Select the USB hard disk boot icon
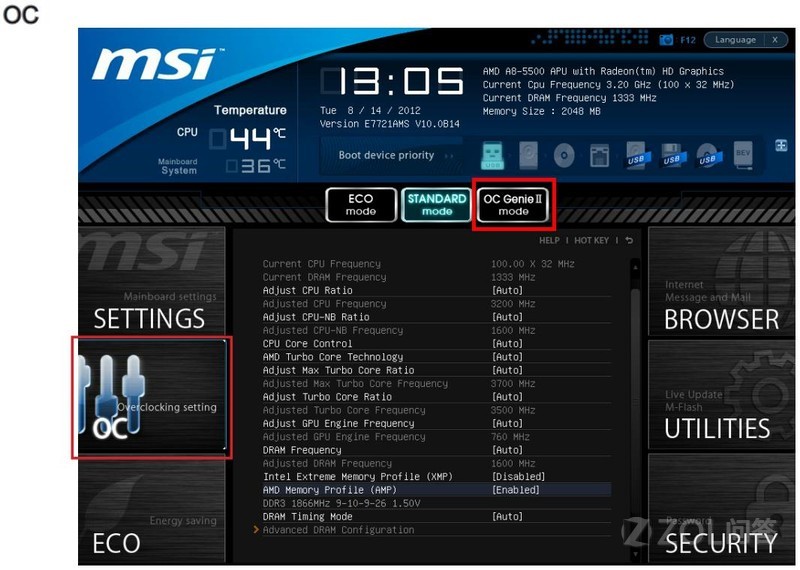Screen dimensions: 800x570 636,155
